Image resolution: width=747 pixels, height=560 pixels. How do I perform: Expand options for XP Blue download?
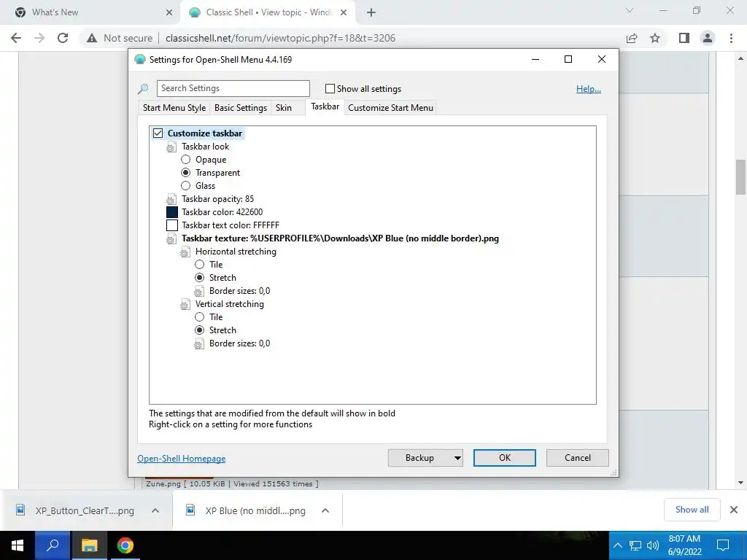coord(325,510)
